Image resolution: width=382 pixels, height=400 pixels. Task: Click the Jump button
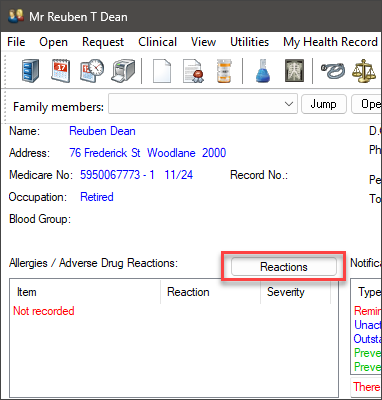tap(324, 104)
